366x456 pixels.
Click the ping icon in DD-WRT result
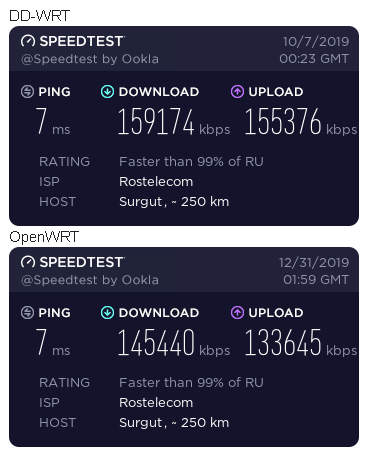point(27,92)
